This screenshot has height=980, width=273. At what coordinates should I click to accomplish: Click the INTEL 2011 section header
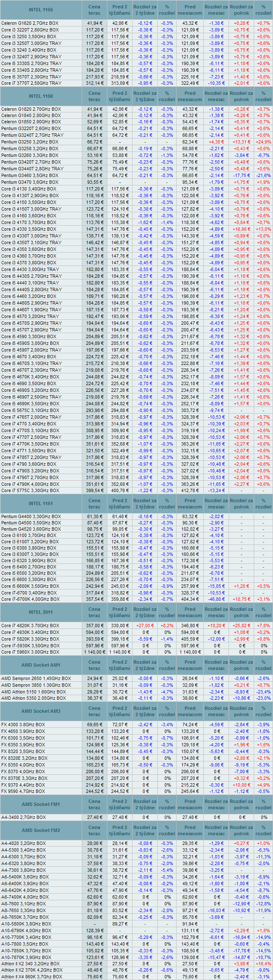point(41,612)
